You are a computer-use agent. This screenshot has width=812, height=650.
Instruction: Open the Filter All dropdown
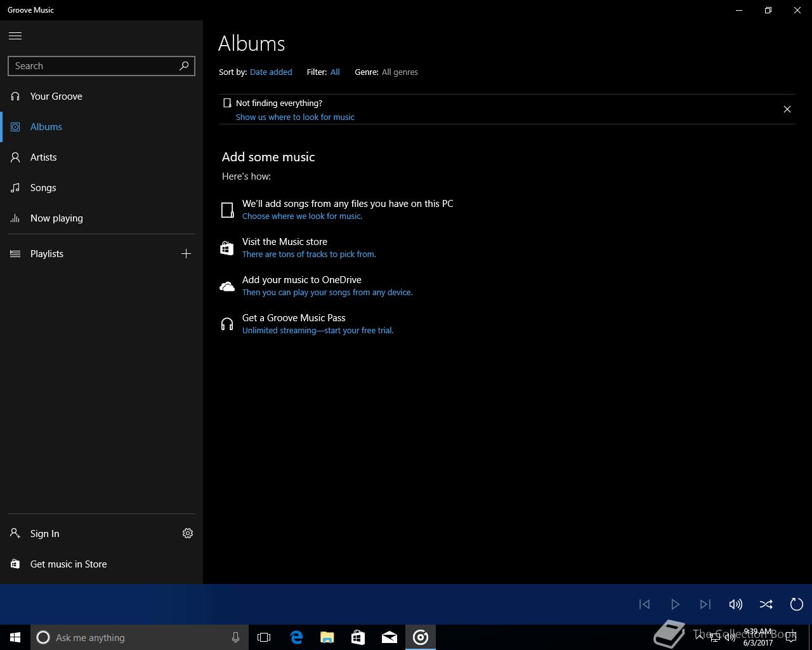pos(335,72)
